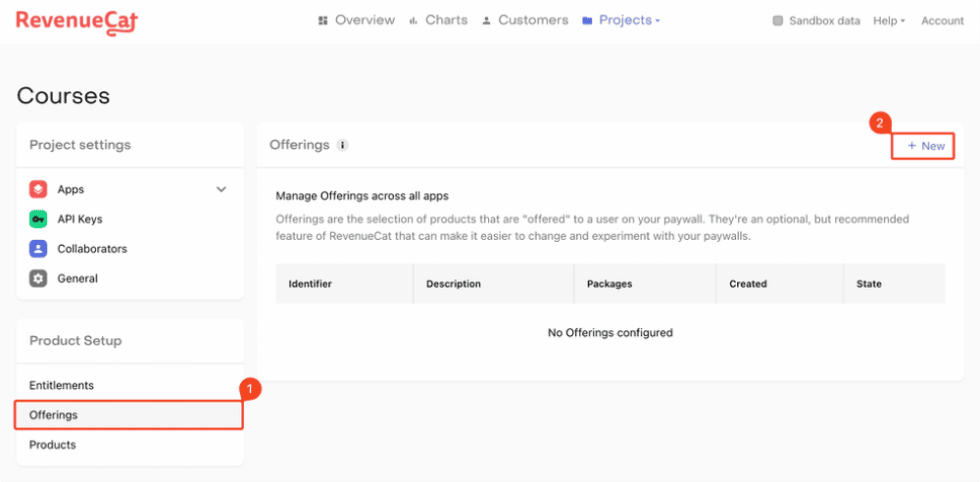
Task: Expand the Apps section chevron
Action: [221, 189]
